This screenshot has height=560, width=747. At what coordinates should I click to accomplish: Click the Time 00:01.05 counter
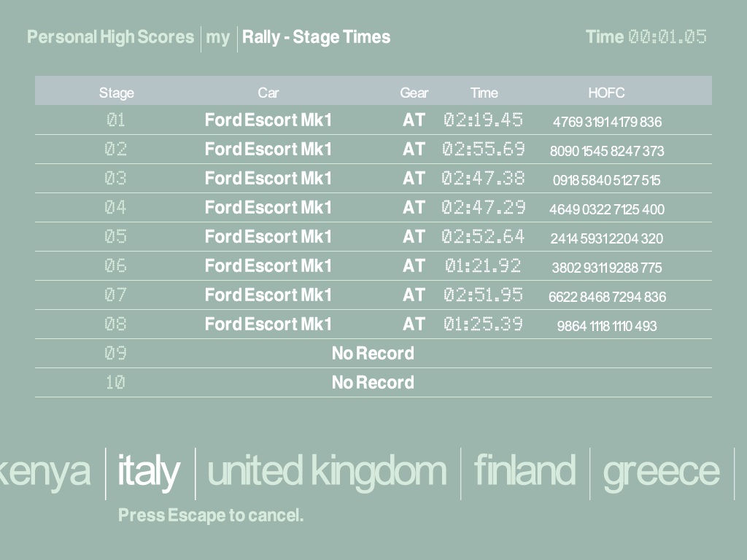pyautogui.click(x=646, y=37)
